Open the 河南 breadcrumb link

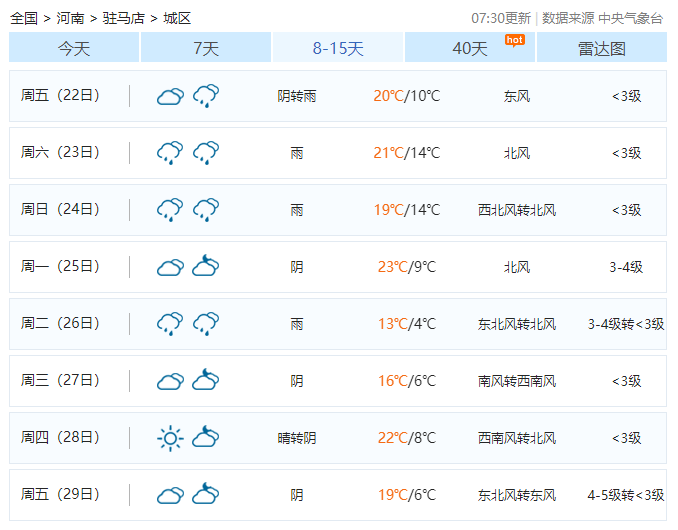[70, 18]
